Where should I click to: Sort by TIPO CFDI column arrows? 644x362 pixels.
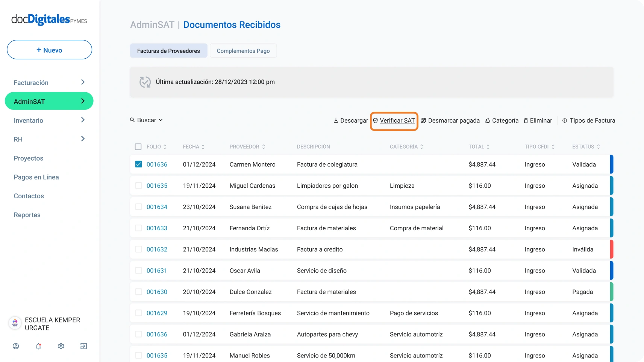pyautogui.click(x=553, y=147)
